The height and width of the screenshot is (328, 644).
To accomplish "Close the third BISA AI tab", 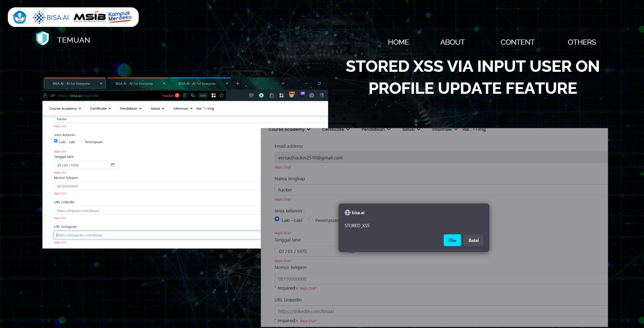I will (227, 83).
